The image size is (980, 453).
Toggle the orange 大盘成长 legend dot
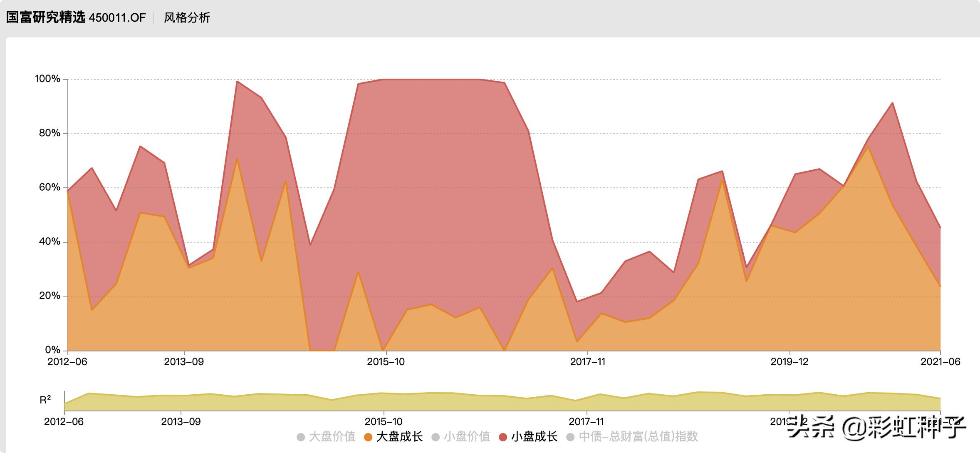pos(368,437)
